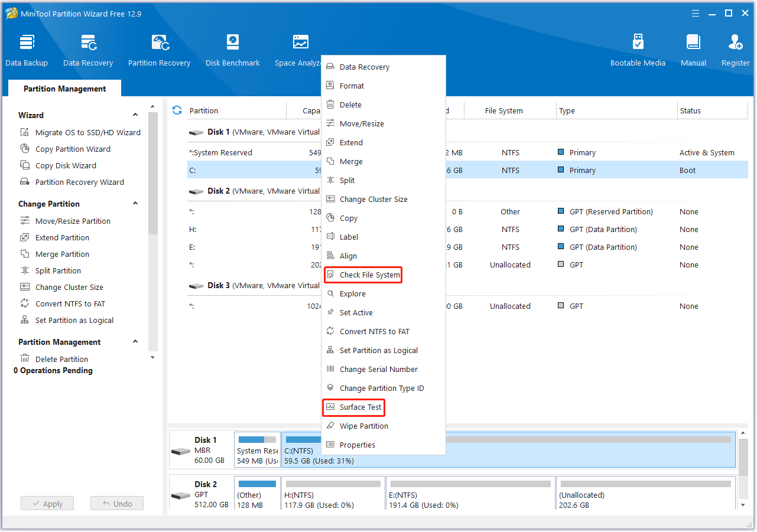The image size is (757, 532).
Task: Select the H: partition row
Action: (x=467, y=230)
